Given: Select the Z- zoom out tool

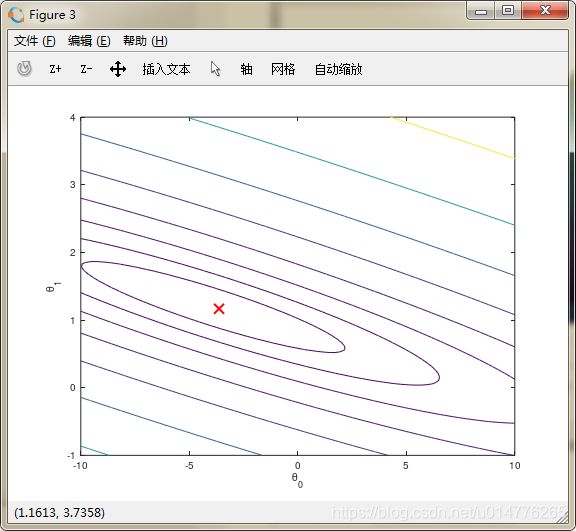Looking at the screenshot, I should click(x=87, y=69).
